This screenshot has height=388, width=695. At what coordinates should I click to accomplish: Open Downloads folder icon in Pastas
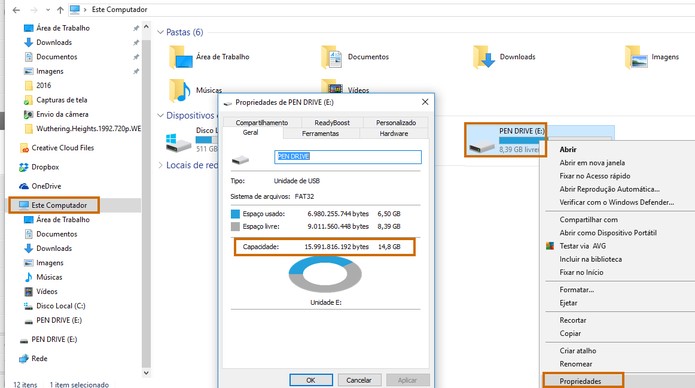(x=484, y=57)
